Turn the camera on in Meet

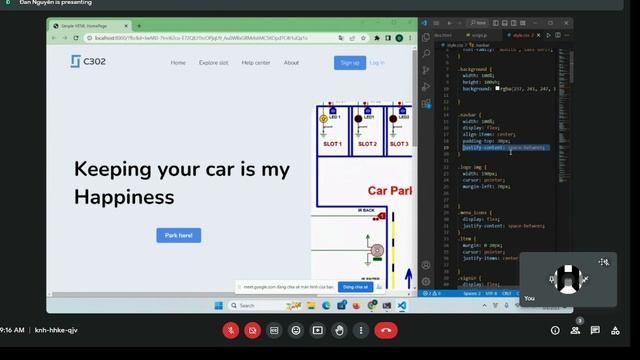point(252,330)
